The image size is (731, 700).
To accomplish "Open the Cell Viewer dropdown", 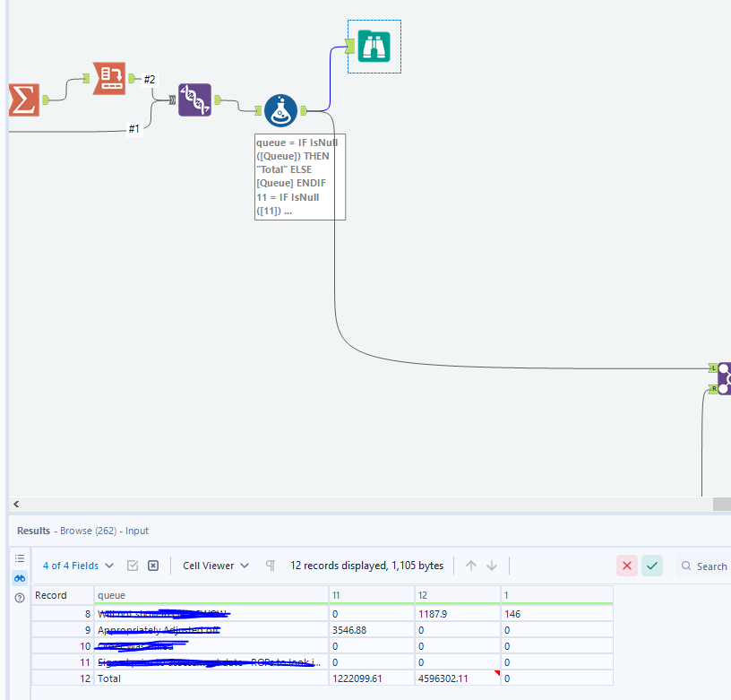I will tap(215, 566).
